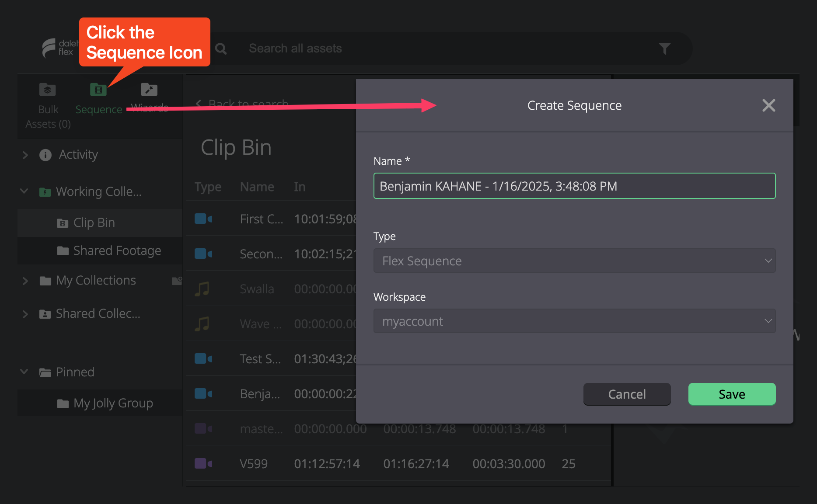Click the music note icon of Swalla
This screenshot has height=504, width=817.
pyautogui.click(x=202, y=289)
